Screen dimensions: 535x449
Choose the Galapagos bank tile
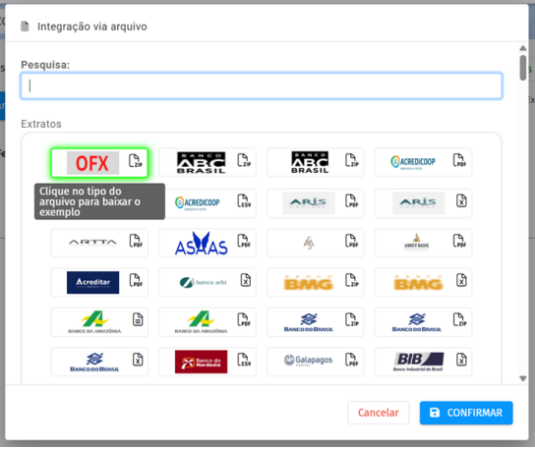click(315, 362)
